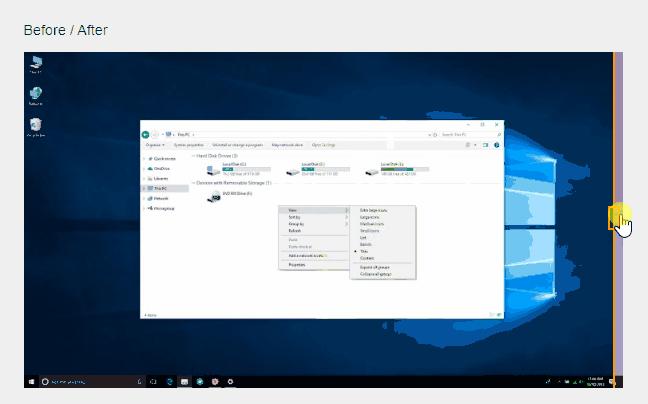Click the Explorer forward arrow button
Viewport: 648px width, 404px height.
(155, 134)
